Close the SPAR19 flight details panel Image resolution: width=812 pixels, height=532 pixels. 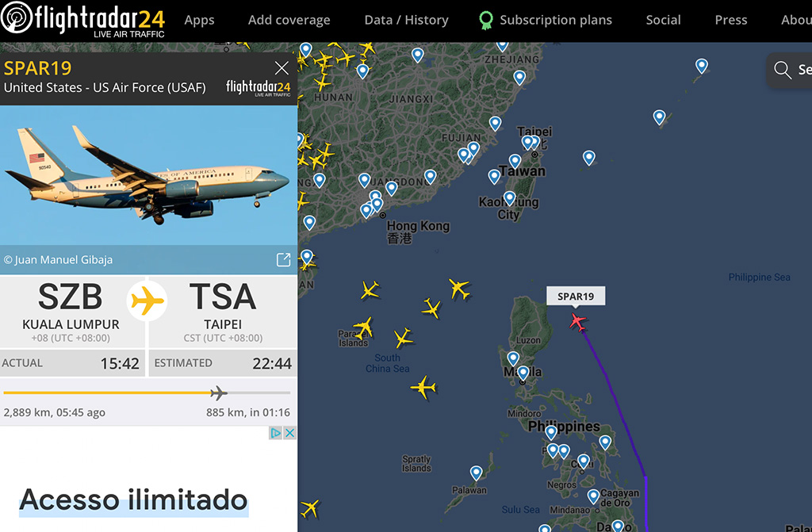(282, 68)
